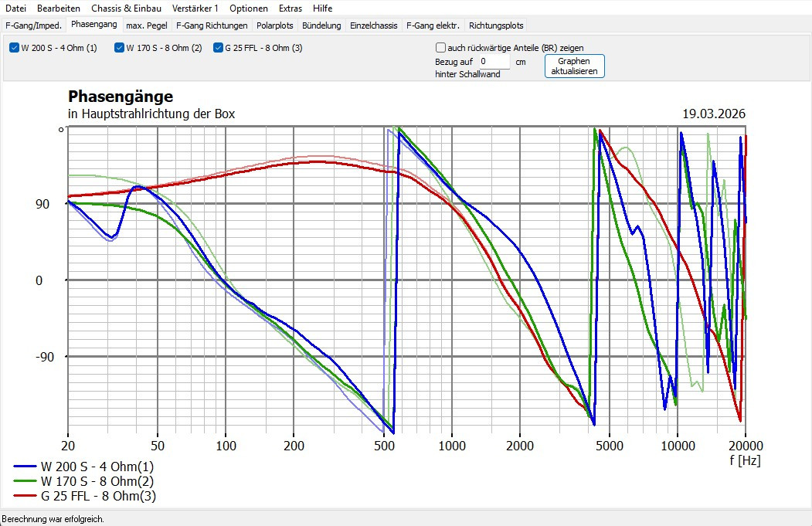812x526 pixels.
Task: Open the Verstärker 1 menu
Action: (195, 8)
